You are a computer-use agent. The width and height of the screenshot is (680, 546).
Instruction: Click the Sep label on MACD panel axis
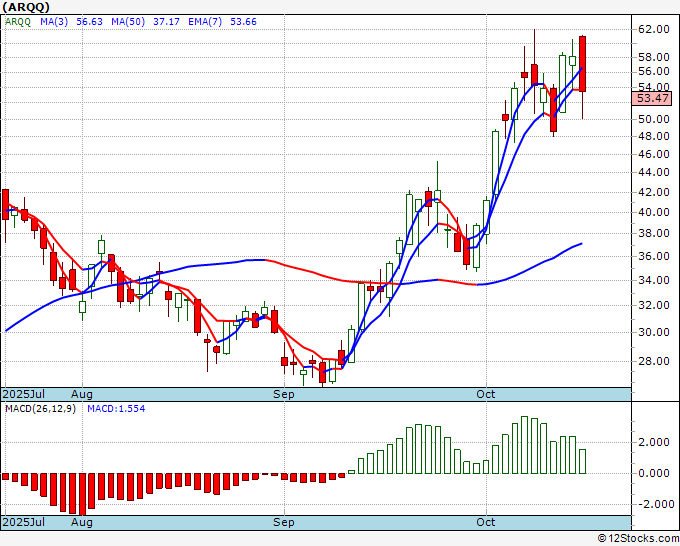pos(284,522)
